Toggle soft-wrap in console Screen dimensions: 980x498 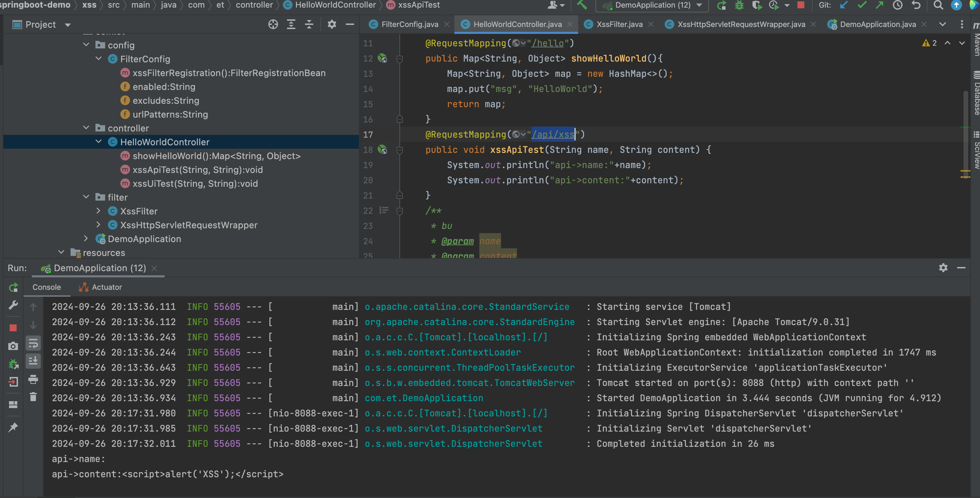pos(33,343)
